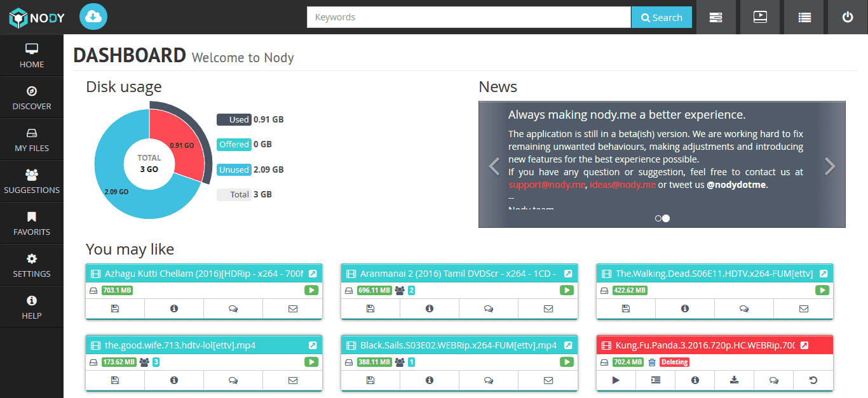Screen dimensions: 868x398
Task: Open Black.Sails.S03E02 in expanded view icon
Action: tap(568, 345)
